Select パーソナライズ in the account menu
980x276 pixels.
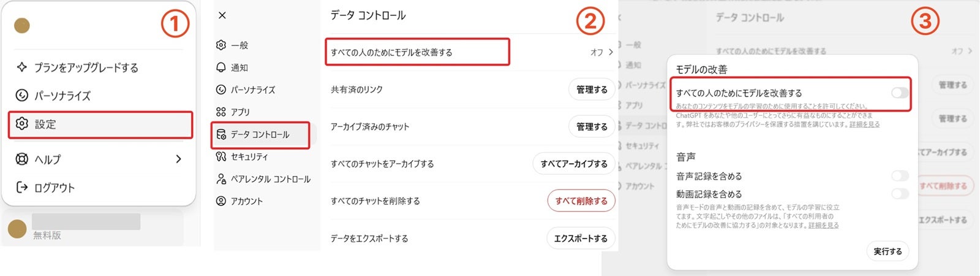(62, 96)
